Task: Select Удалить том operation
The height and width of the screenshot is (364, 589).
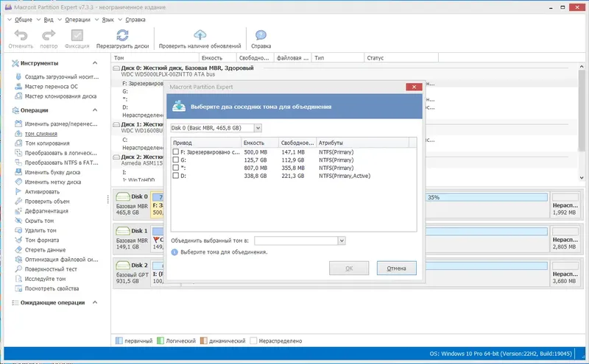Action: click(40, 230)
